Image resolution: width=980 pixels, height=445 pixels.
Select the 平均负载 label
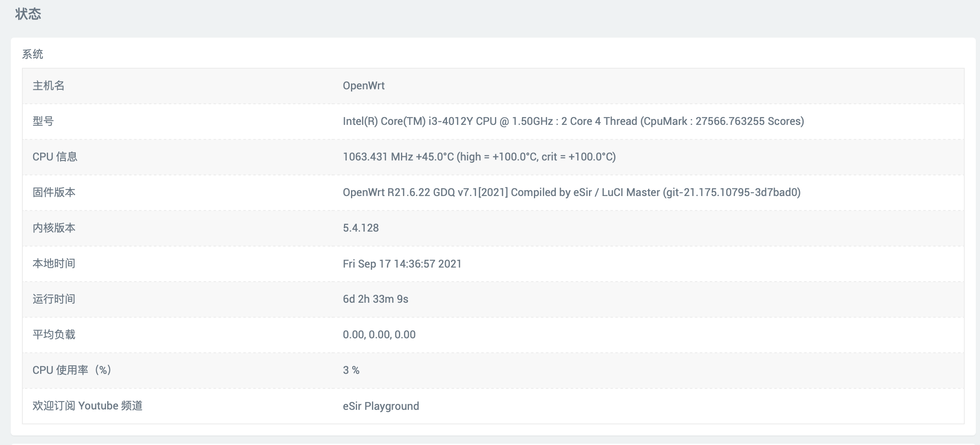click(54, 335)
